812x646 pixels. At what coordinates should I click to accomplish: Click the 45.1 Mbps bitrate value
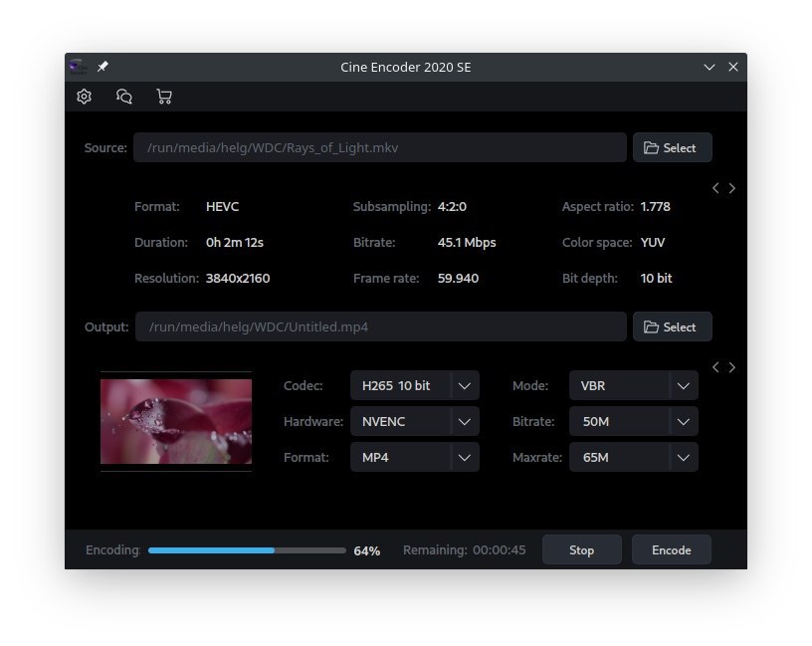point(467,243)
